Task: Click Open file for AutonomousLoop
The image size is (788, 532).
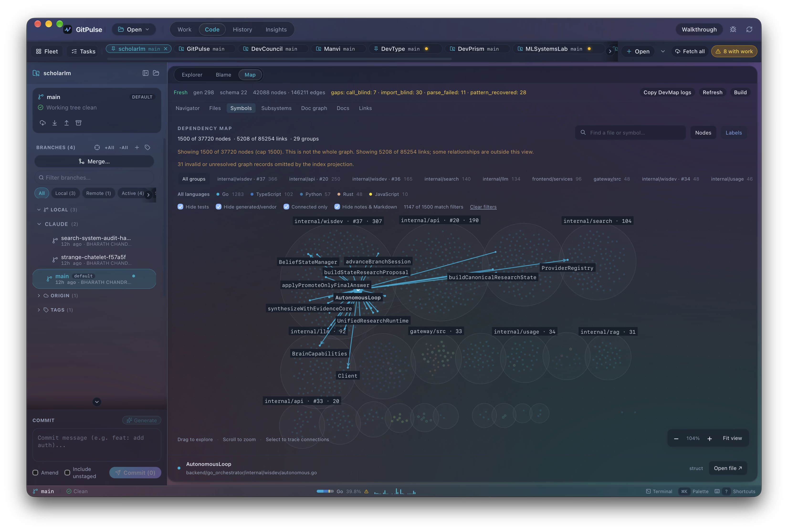Action: click(728, 468)
